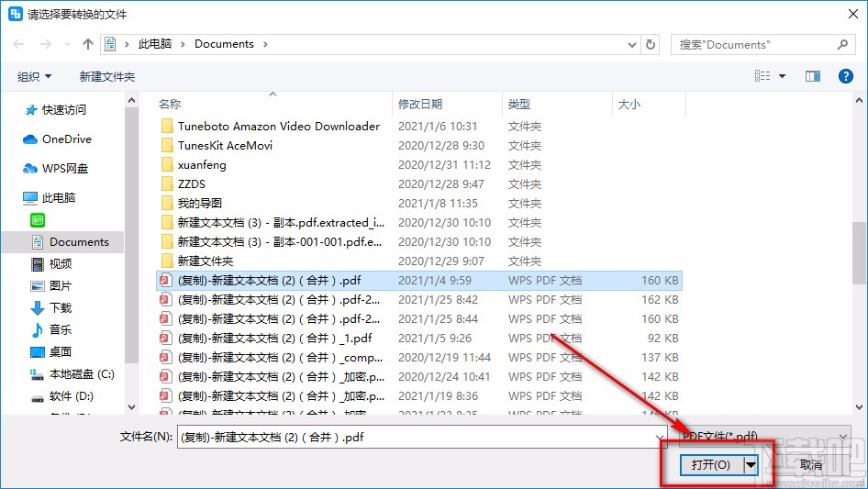
Task: Select the ZZDS folder
Action: pos(419,183)
